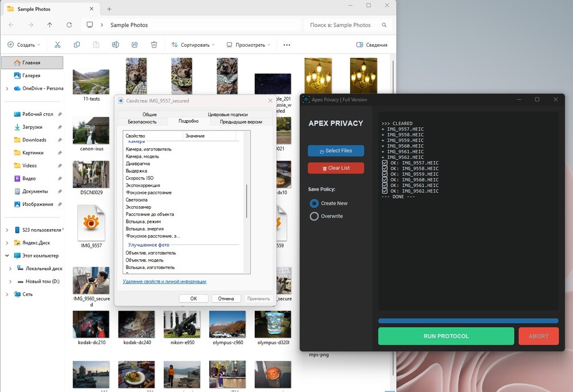Close the IMG_9557_secured properties dialog
The image size is (573, 392).
(270, 100)
